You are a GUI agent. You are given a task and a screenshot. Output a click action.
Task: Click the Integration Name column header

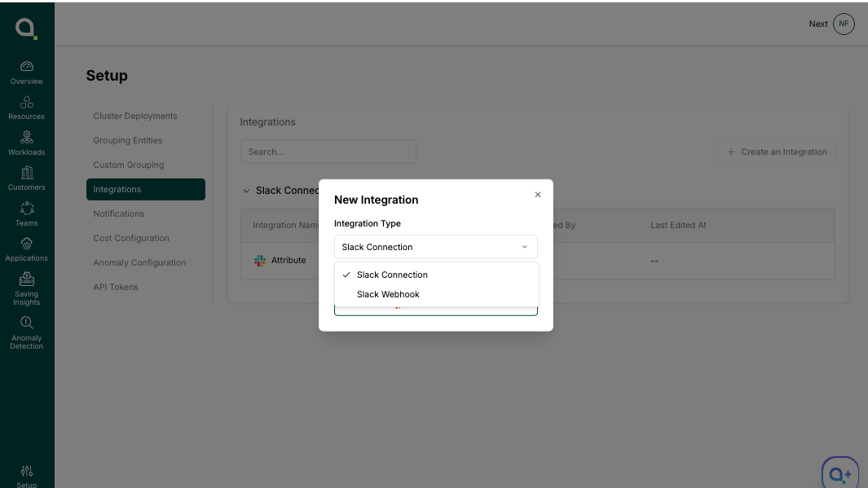tap(285, 225)
